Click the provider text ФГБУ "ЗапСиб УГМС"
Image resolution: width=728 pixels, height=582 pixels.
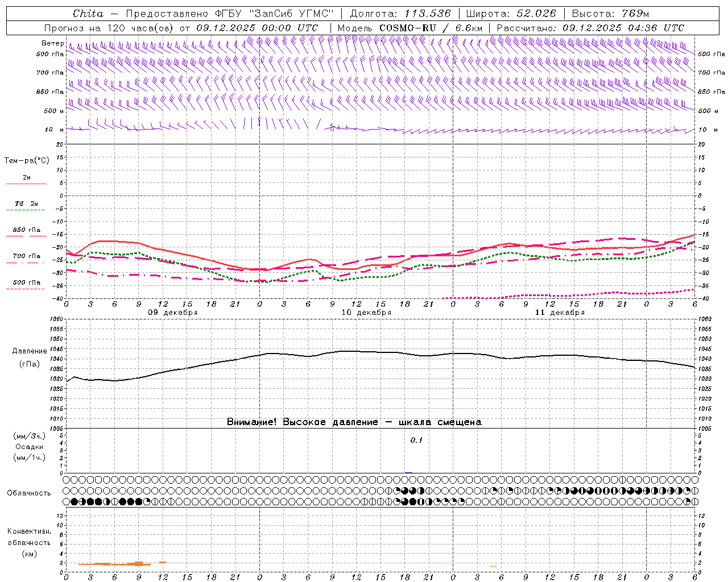coord(273,14)
